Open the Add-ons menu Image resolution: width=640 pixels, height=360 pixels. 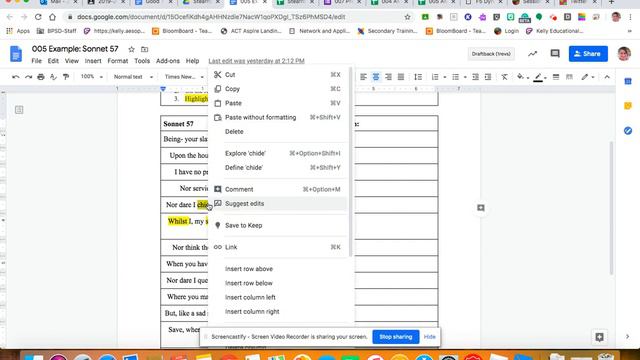(x=168, y=61)
